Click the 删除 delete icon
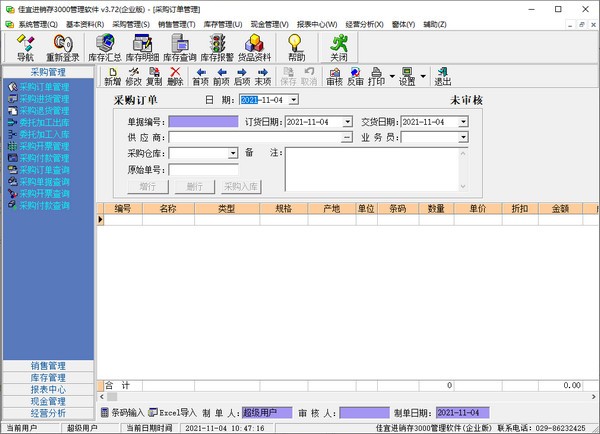This screenshot has height=434, width=600. click(x=176, y=76)
